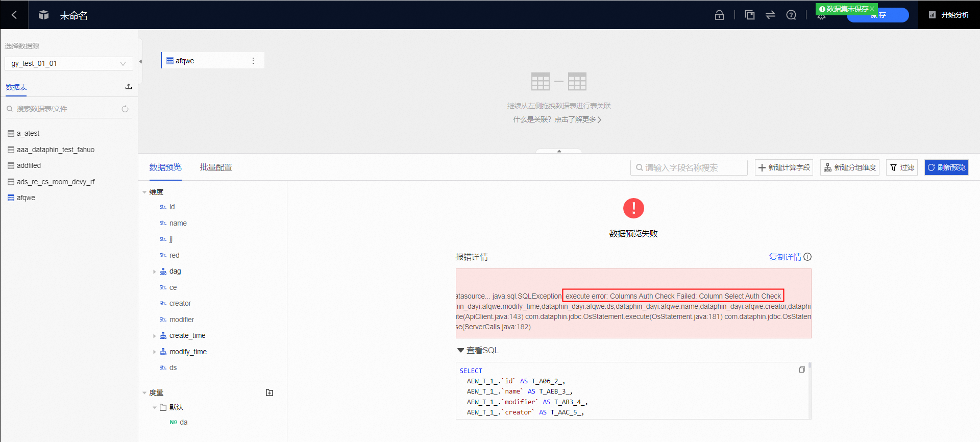Expand the dag hierarchy field
The image size is (980, 442).
click(x=155, y=272)
